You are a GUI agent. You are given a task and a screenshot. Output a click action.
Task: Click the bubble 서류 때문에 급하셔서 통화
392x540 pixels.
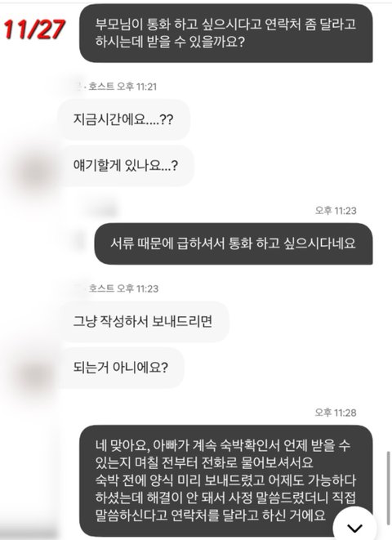(234, 243)
